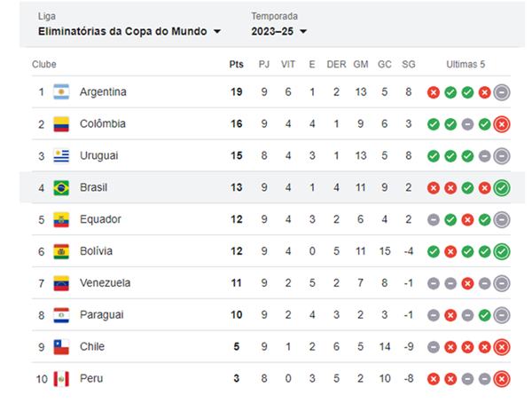Viewport: 532px width, 403px height.
Task: Open the 2023–25 Temporada dropdown
Action: tap(278, 32)
